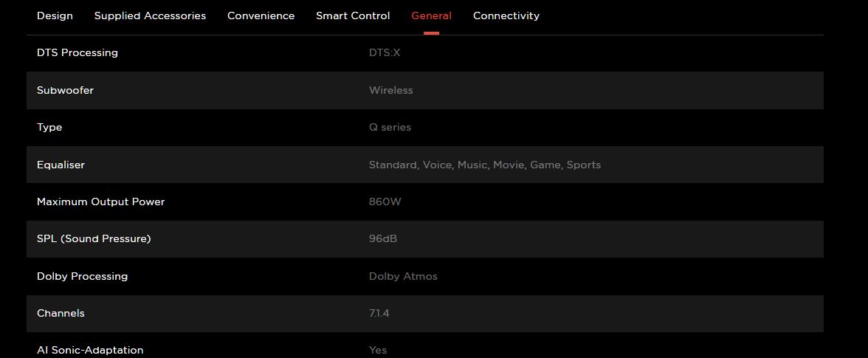Go to the Smart Control tab

tap(353, 16)
